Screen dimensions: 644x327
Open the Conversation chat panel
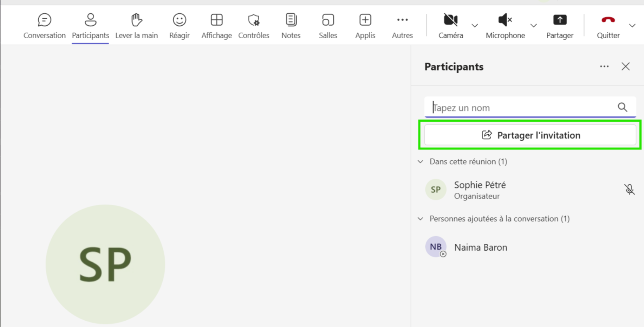tap(44, 26)
